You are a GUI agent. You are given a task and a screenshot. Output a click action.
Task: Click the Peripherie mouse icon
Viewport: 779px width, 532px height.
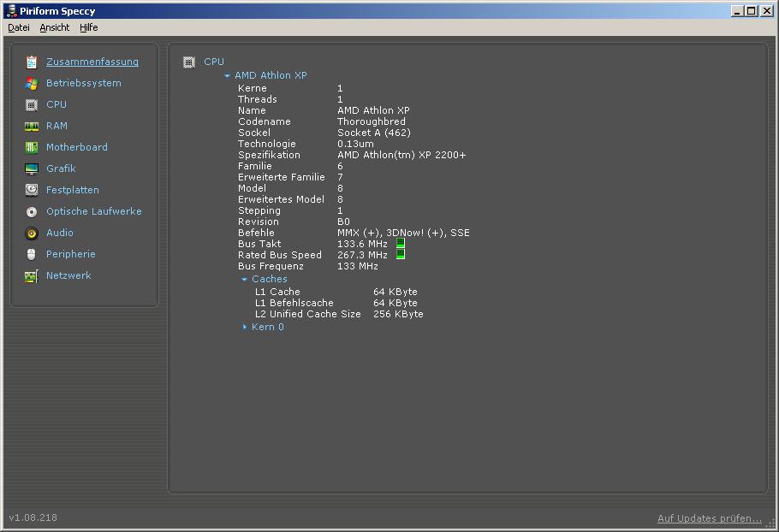pos(32,255)
